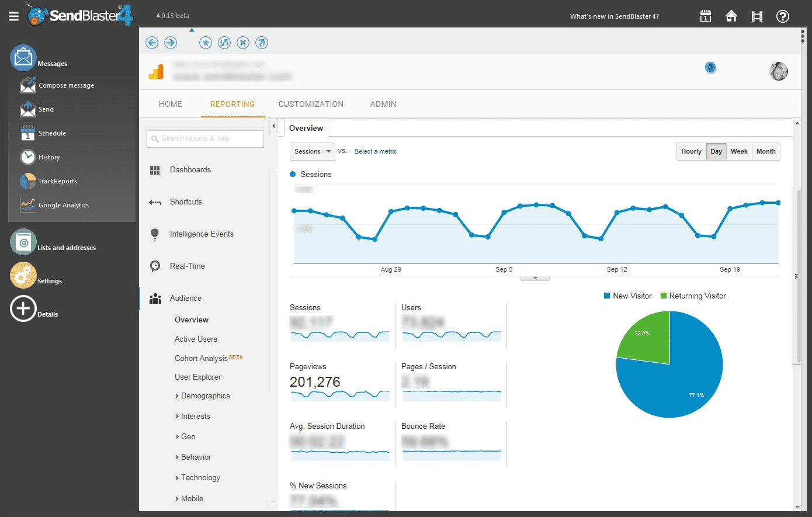The width and height of the screenshot is (812, 517).
Task: Open TrackReports from the sidebar
Action: (57, 181)
